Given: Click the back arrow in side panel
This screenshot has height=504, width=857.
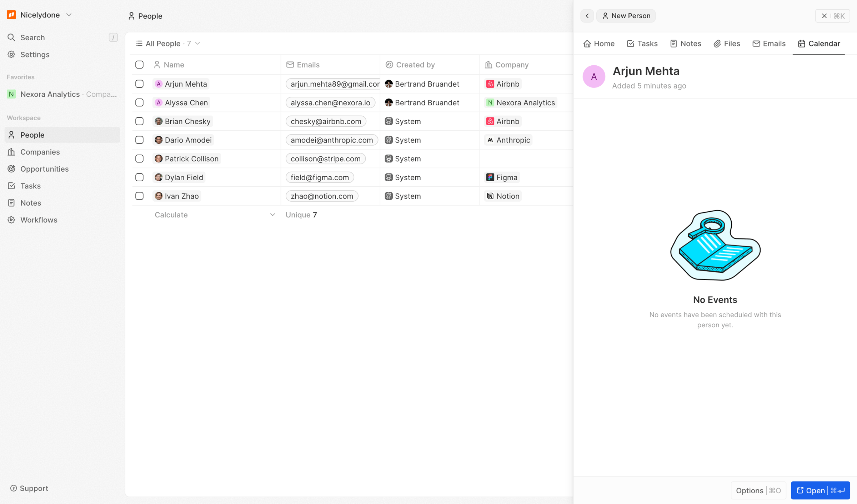Looking at the screenshot, I should tap(587, 16).
